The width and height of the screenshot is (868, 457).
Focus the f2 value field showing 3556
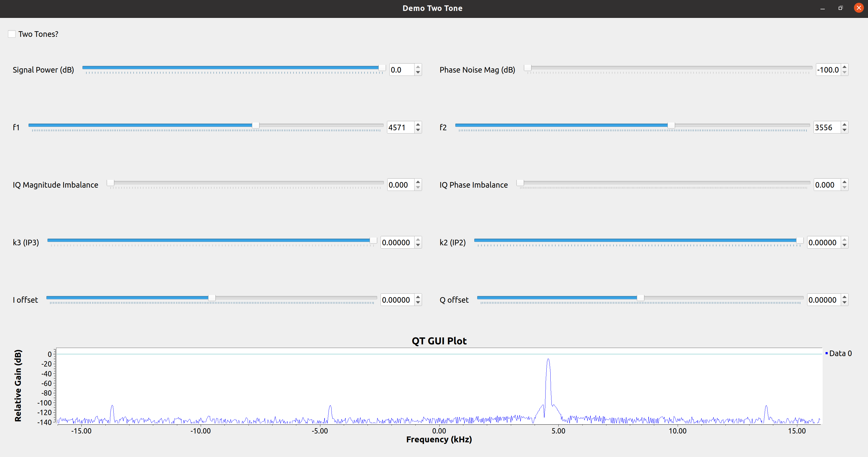(x=826, y=127)
